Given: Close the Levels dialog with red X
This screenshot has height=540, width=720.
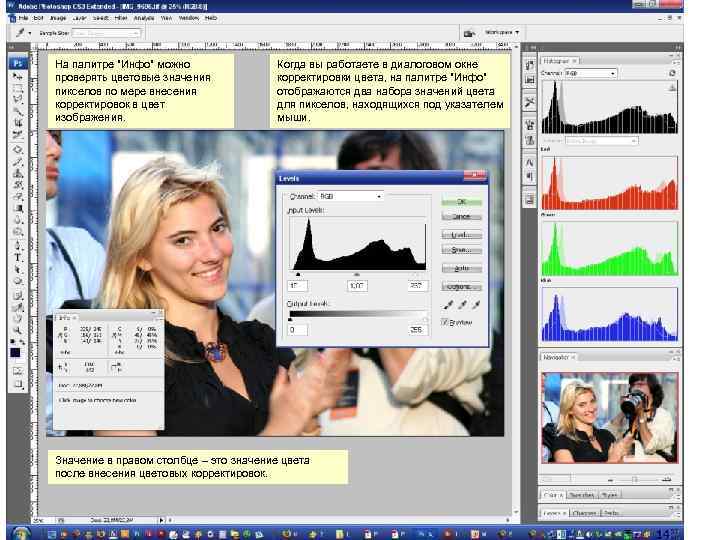Looking at the screenshot, I should click(475, 175).
